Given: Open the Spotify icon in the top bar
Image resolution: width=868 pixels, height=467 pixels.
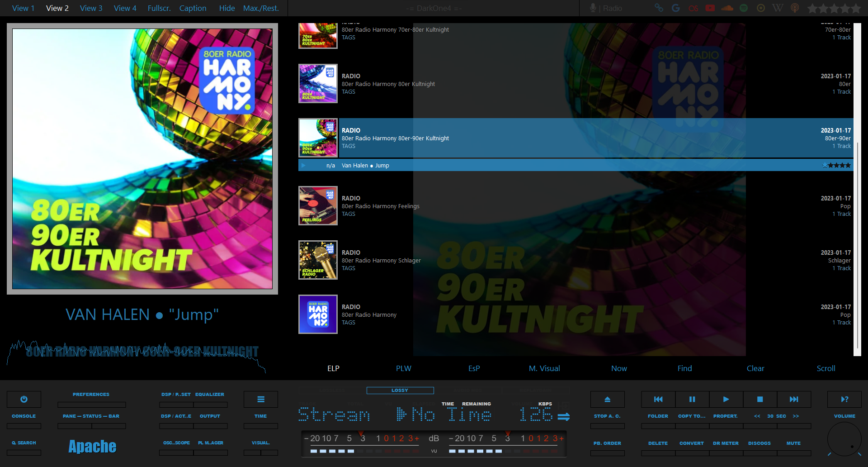Looking at the screenshot, I should tap(744, 8).
